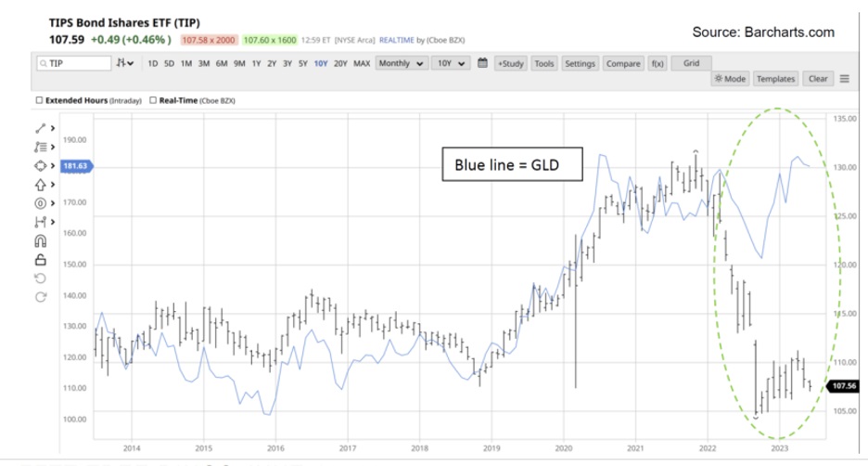Click the lock drawings icon
This screenshot has width=868, height=466.
pos(41,260)
